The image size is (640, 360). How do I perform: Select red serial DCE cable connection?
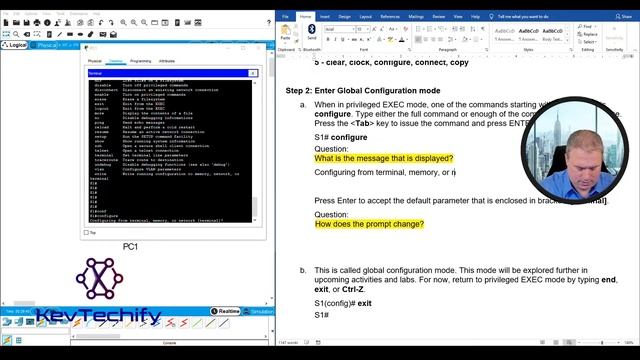(x=171, y=323)
